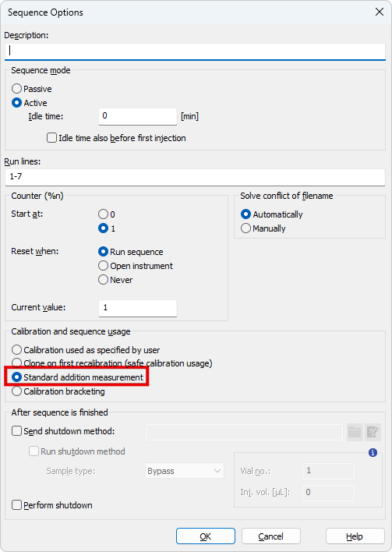Confirm settings with the OK button
392x552 pixels.
coord(206,536)
